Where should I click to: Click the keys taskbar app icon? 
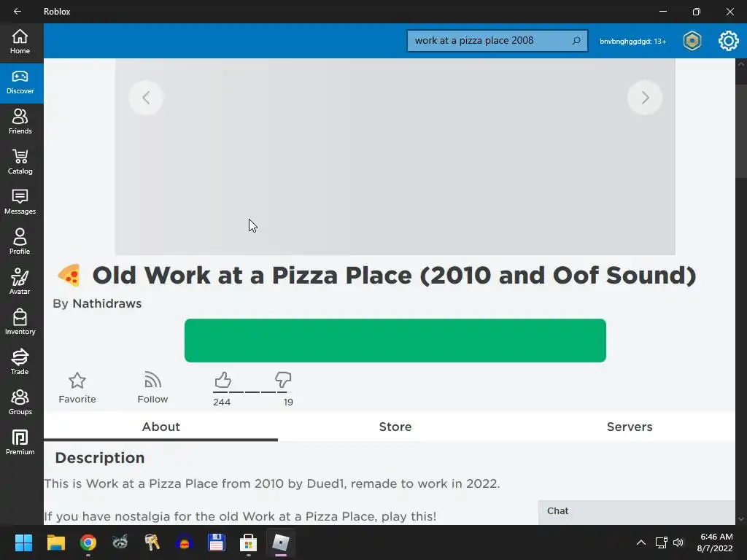click(152, 542)
